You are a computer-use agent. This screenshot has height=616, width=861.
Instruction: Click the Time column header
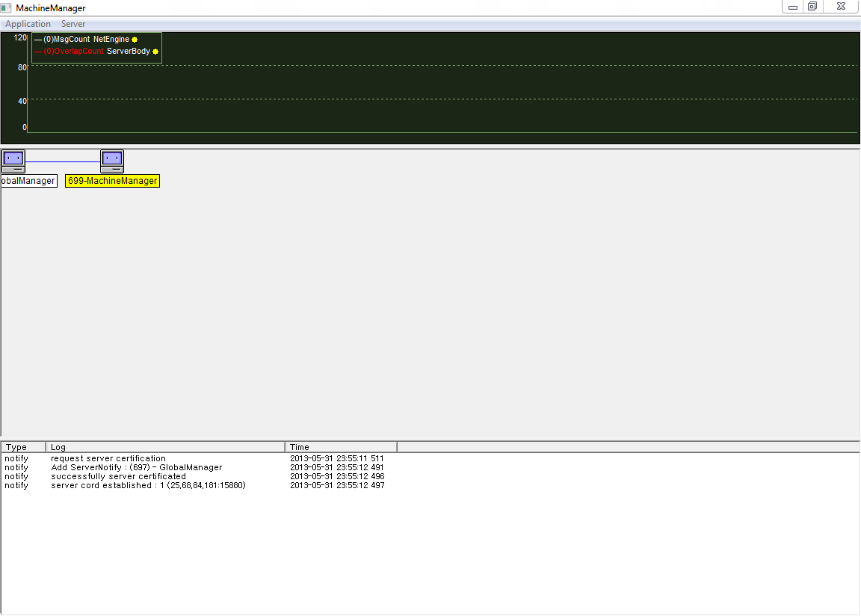(x=340, y=447)
